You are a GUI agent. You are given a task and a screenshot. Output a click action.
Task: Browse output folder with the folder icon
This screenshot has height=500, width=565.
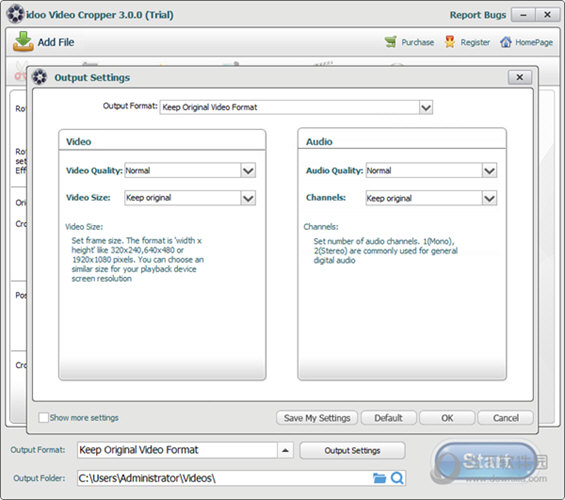(379, 478)
